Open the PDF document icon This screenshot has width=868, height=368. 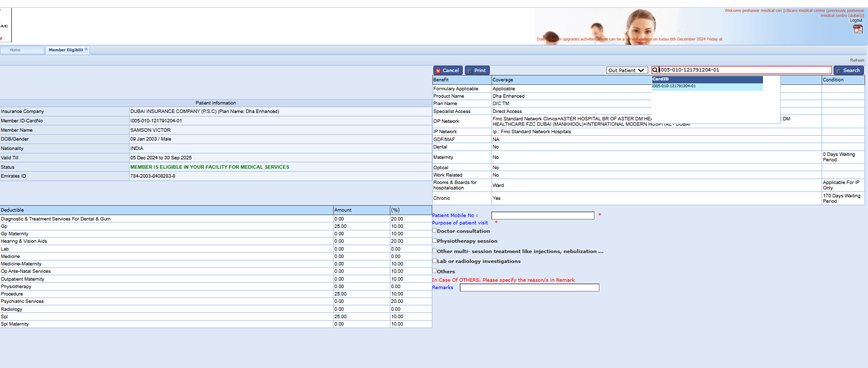pos(858,29)
